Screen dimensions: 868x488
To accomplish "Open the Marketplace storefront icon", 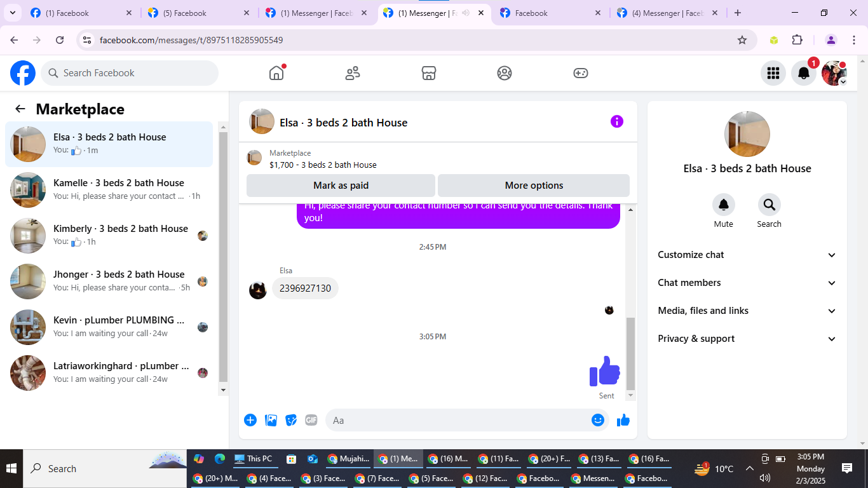I will coord(429,73).
